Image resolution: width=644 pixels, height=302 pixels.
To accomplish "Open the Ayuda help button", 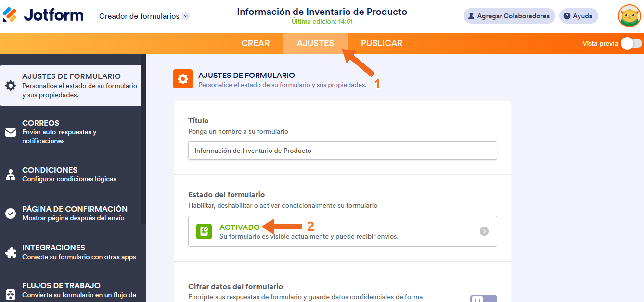I will coord(578,15).
